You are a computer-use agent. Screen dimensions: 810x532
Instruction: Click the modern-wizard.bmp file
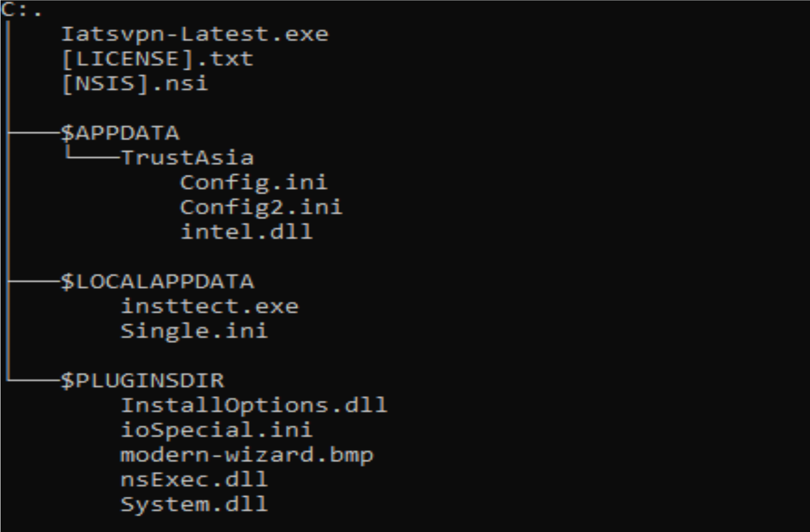[x=247, y=455]
